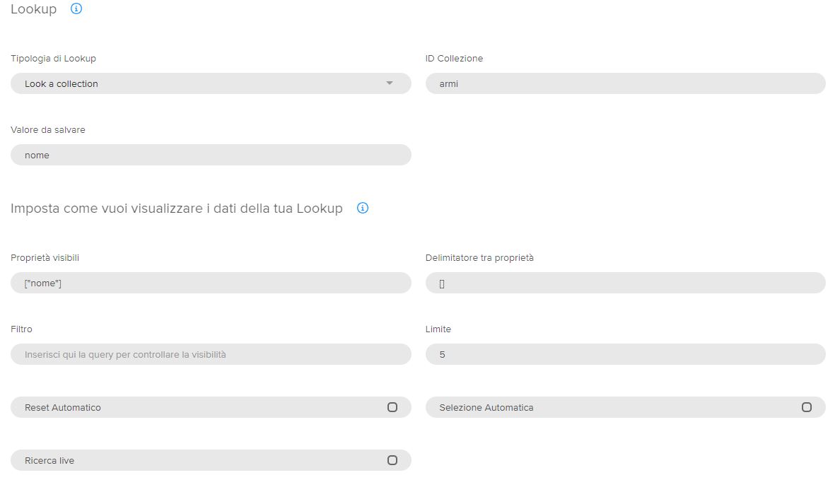Click the 'Limite' label text
The width and height of the screenshot is (840, 504).
click(x=438, y=329)
